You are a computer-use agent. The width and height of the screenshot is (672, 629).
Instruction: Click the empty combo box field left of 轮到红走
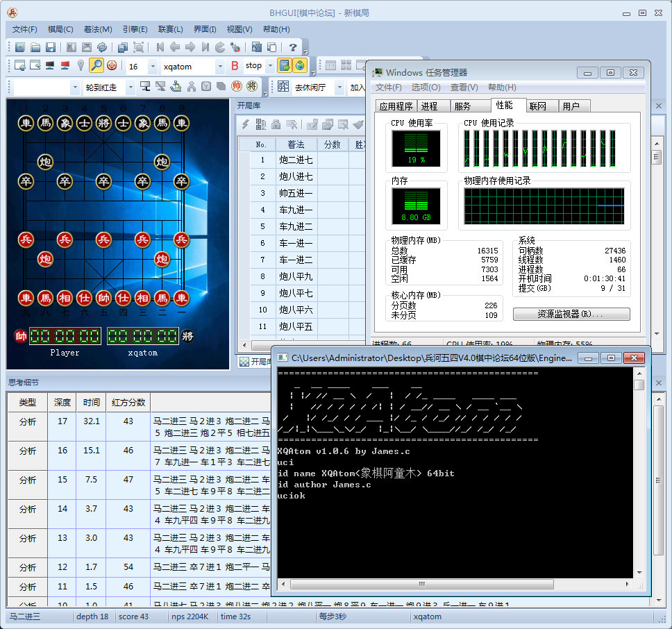tap(42, 87)
